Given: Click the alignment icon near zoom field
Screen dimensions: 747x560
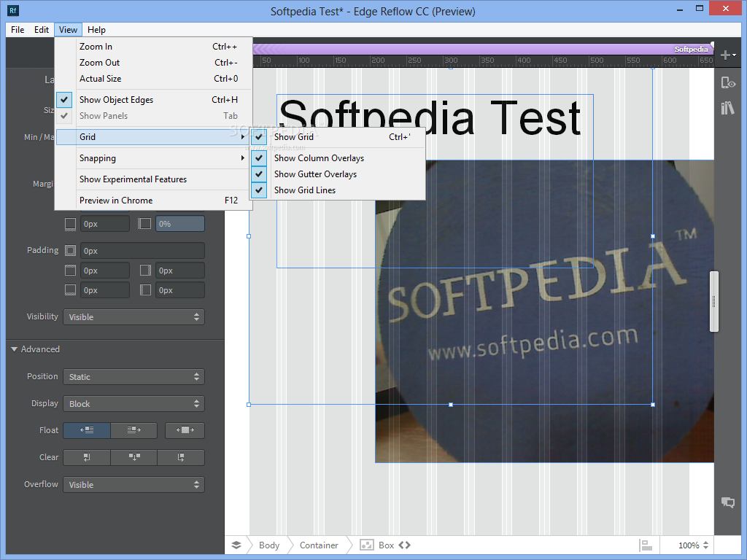Looking at the screenshot, I should 646,545.
